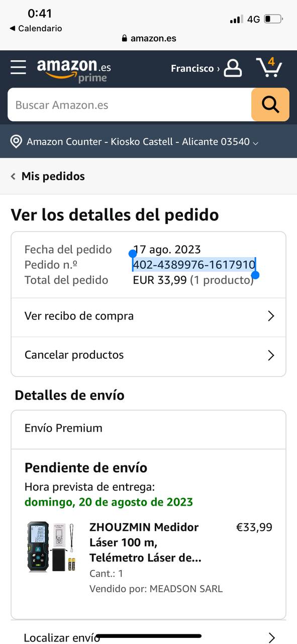The height and width of the screenshot is (644, 297).
Task: Open the Francisco account profile icon
Action: pyautogui.click(x=233, y=68)
